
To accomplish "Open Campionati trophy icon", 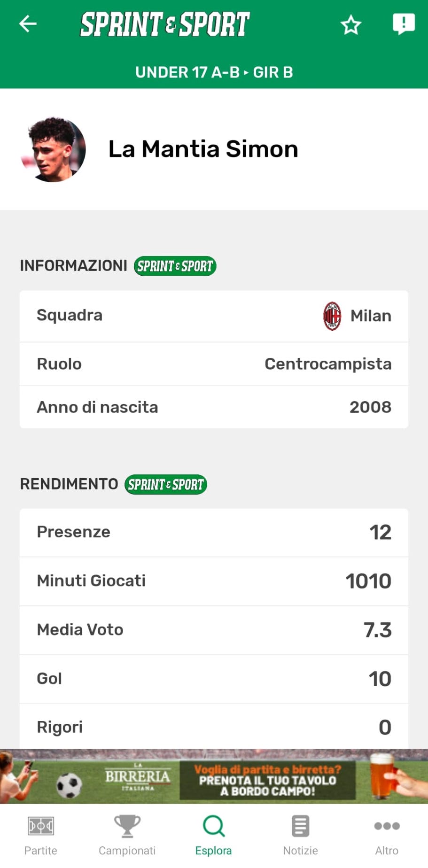I will tap(127, 826).
